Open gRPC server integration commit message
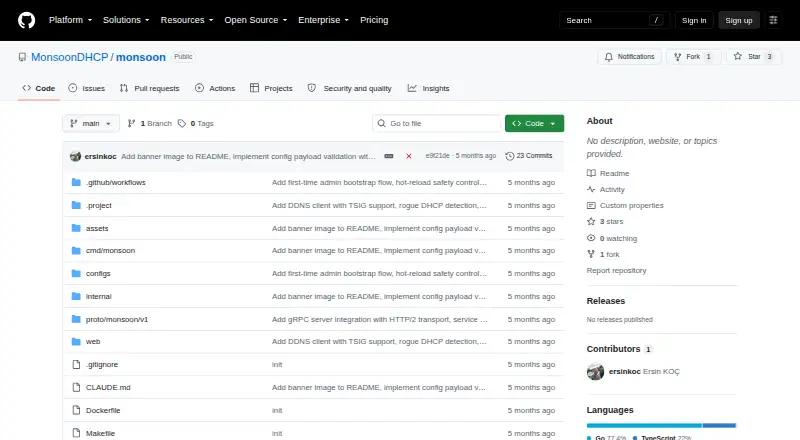 pos(380,319)
